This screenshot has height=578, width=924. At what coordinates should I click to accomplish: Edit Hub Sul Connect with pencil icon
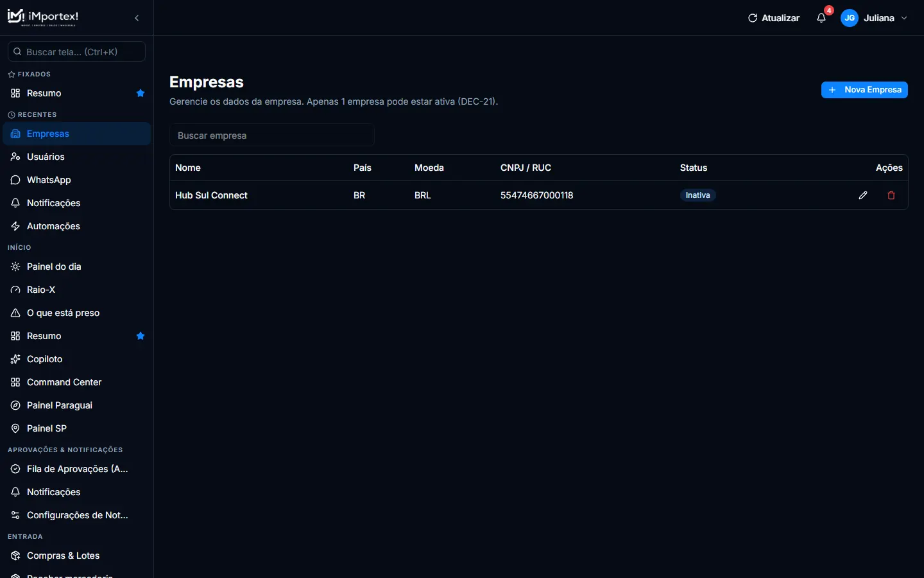(x=863, y=195)
